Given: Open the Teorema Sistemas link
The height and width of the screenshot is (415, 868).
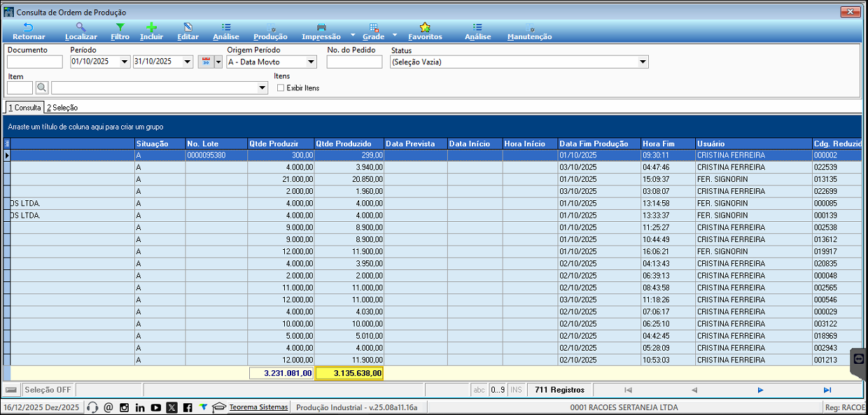Looking at the screenshot, I should click(258, 407).
